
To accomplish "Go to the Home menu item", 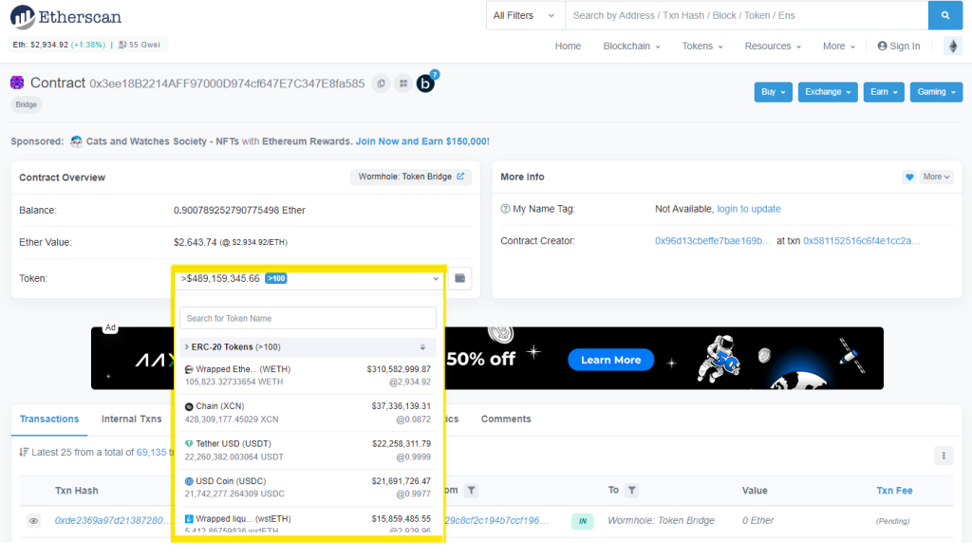I will coord(568,46).
